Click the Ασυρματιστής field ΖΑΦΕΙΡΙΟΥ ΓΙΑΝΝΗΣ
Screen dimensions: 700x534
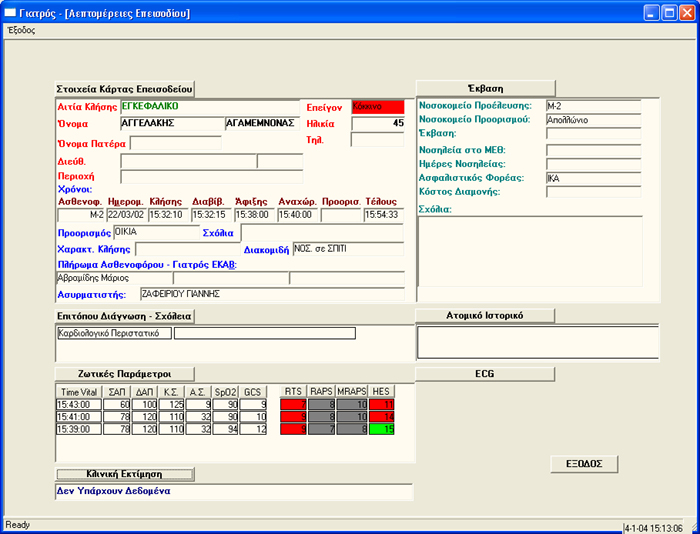click(272, 294)
